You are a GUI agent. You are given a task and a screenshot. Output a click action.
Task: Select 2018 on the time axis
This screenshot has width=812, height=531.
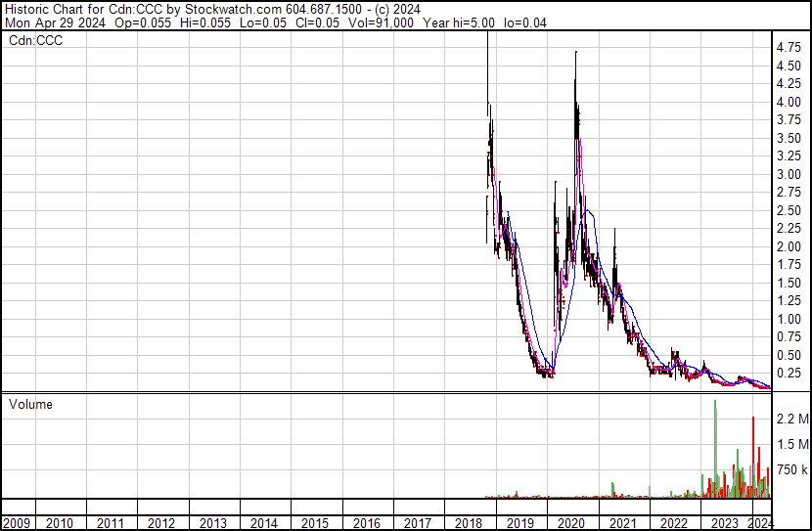(x=469, y=523)
